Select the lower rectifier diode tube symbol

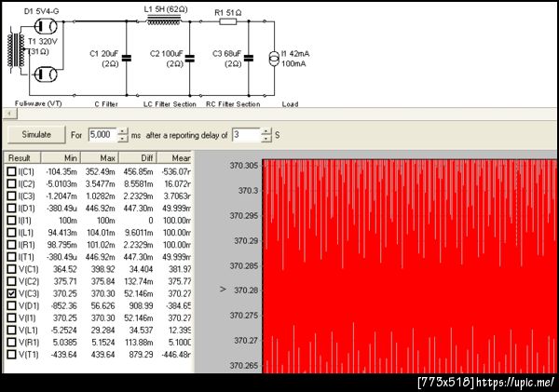(x=46, y=74)
